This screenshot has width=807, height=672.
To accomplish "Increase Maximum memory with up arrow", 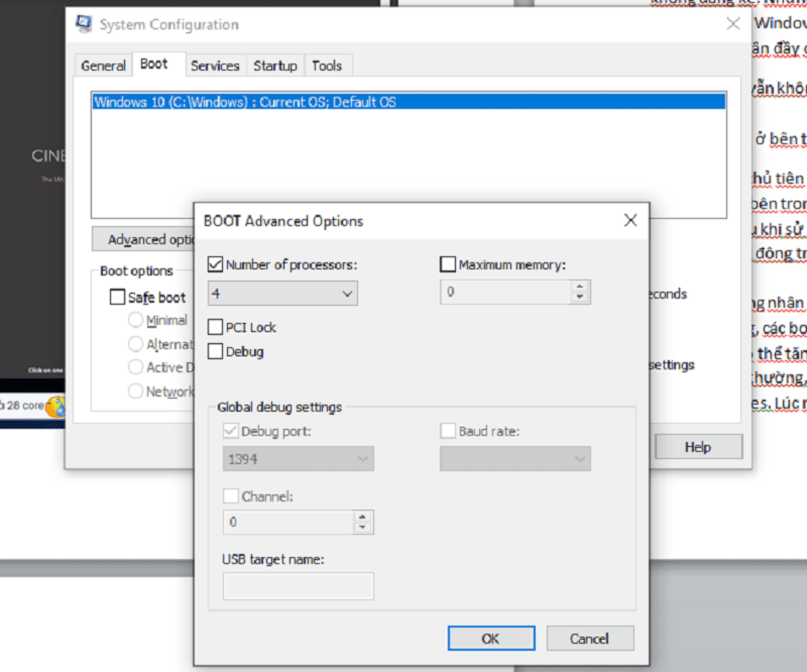I will point(580,286).
